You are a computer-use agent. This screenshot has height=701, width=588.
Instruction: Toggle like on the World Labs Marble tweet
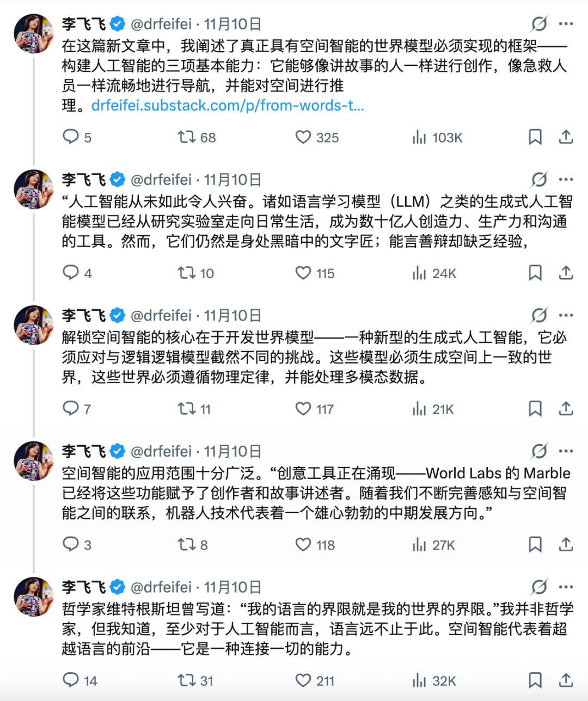pos(303,545)
